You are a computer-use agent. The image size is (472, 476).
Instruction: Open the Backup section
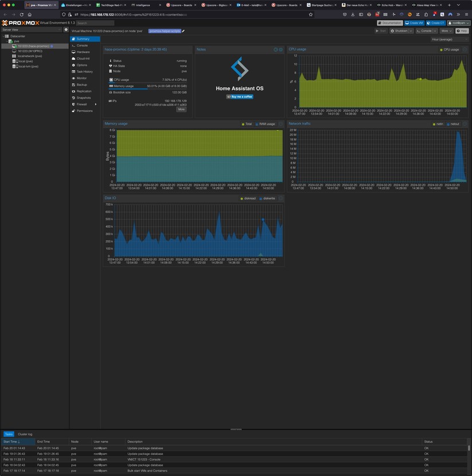[82, 85]
